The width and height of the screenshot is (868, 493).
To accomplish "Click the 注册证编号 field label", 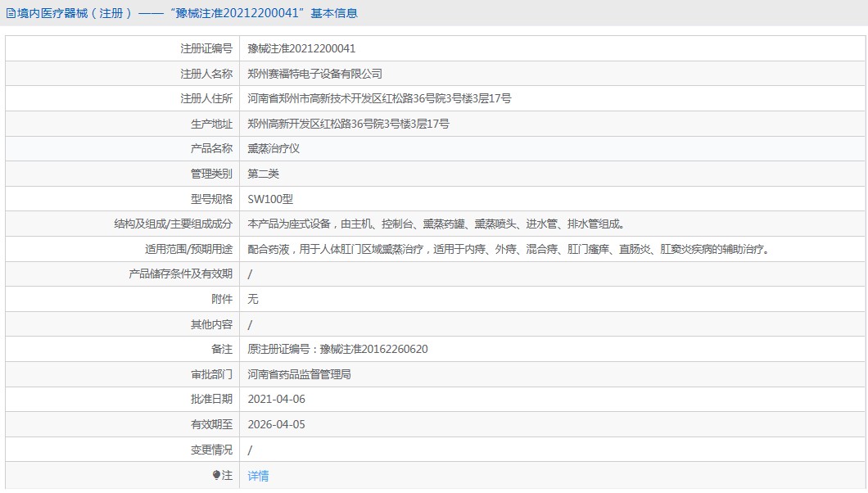I will pos(206,48).
